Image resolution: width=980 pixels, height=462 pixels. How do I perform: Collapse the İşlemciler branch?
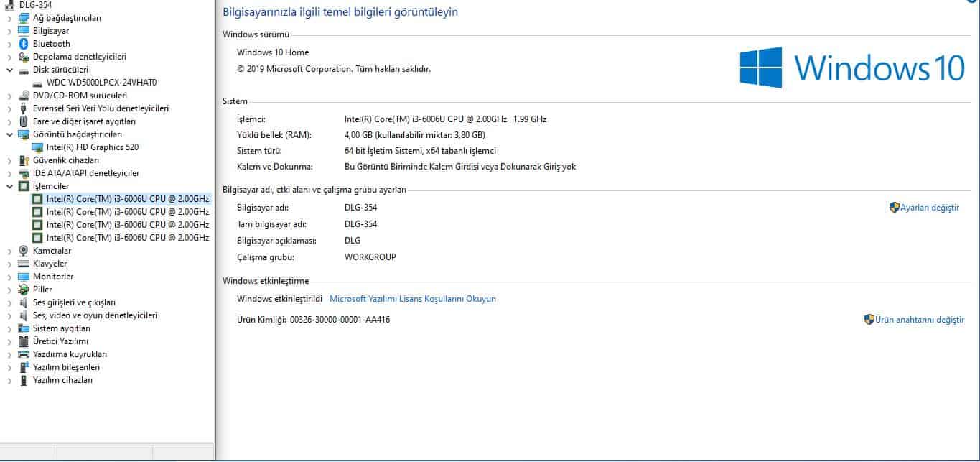9,186
